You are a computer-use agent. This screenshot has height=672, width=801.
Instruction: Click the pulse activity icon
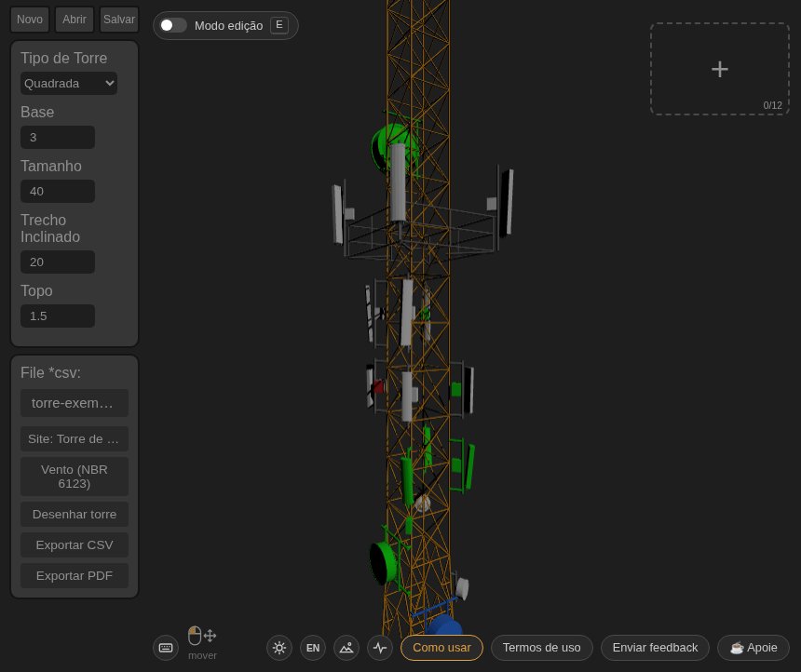(x=380, y=648)
